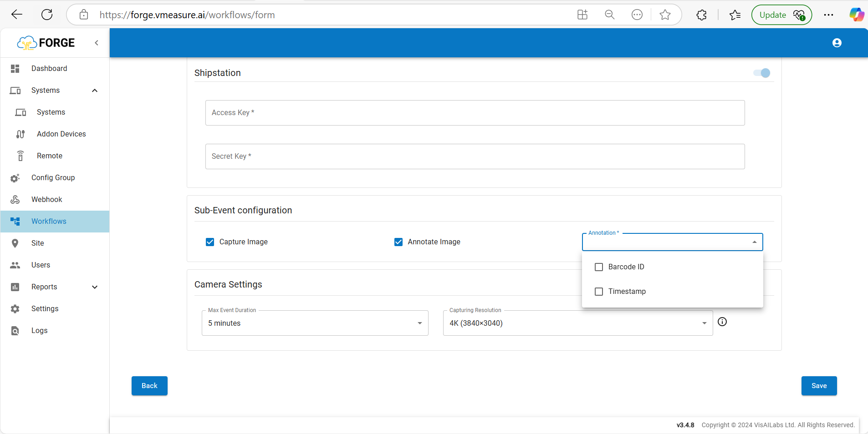Viewport: 868px width, 434px height.
Task: Click the Back button
Action: 149,386
